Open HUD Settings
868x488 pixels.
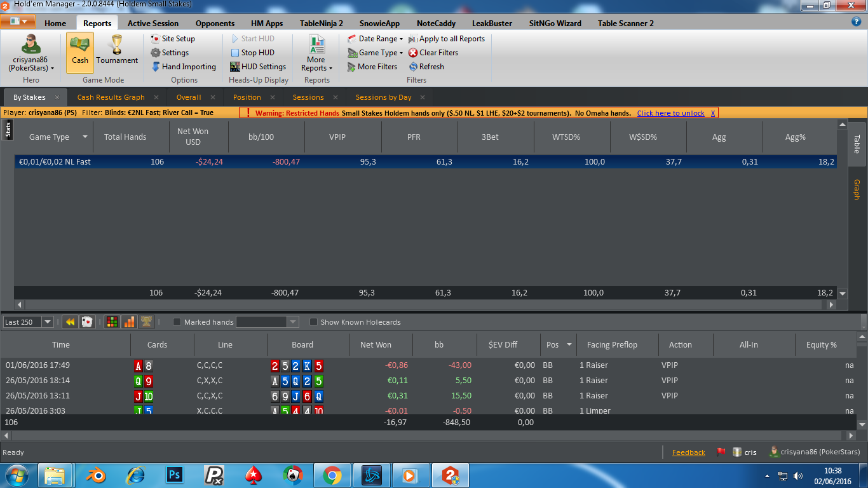coord(258,67)
